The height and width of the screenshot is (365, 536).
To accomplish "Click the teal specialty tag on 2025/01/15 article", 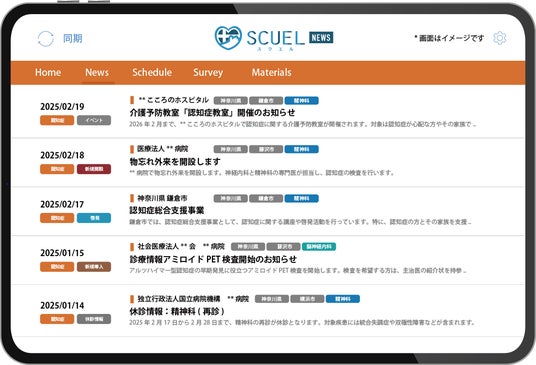I will tap(319, 246).
